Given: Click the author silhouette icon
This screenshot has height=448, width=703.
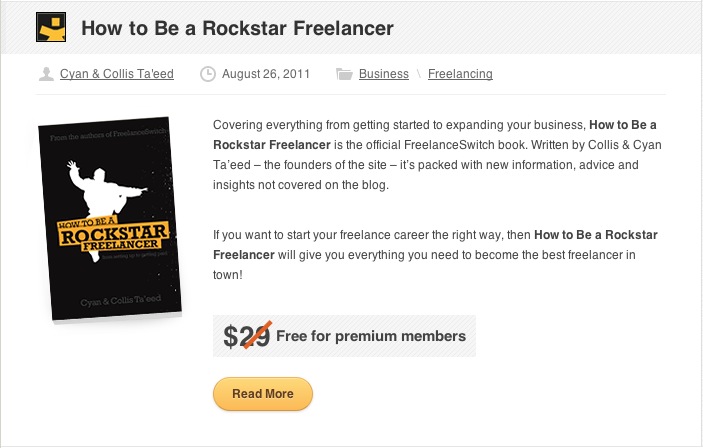Looking at the screenshot, I should [46, 74].
